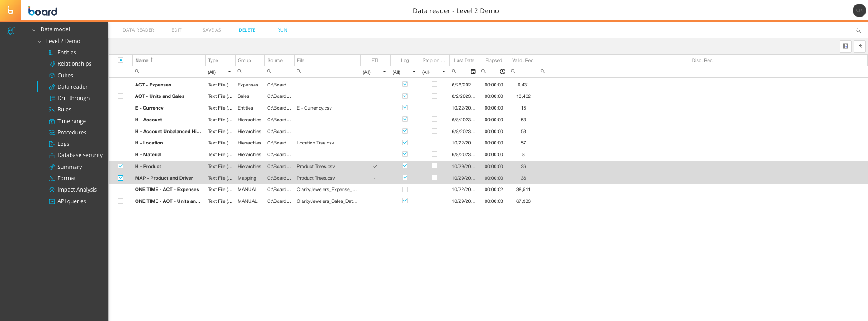868x321 pixels.
Task: Click the data model gear icon in left rail
Action: coord(11,31)
